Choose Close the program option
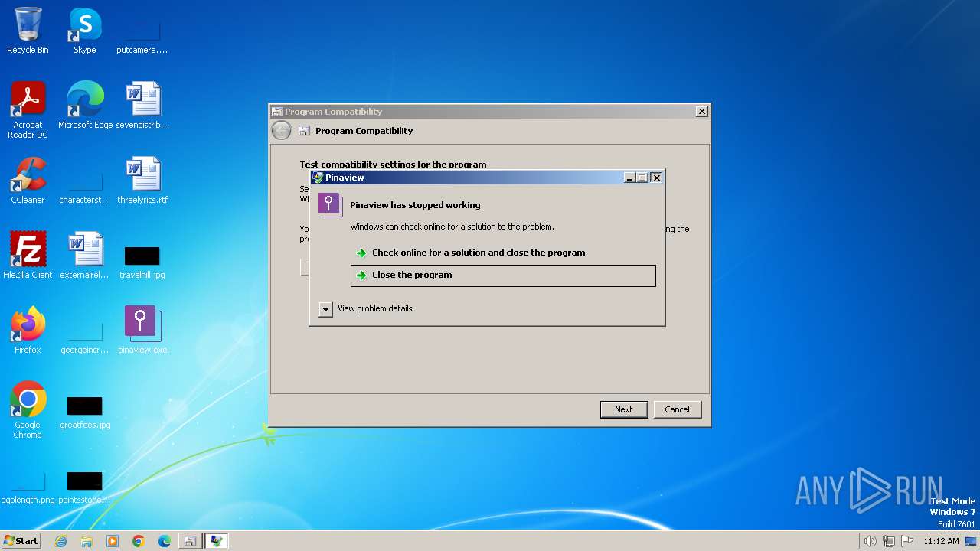Image resolution: width=980 pixels, height=551 pixels. point(503,275)
